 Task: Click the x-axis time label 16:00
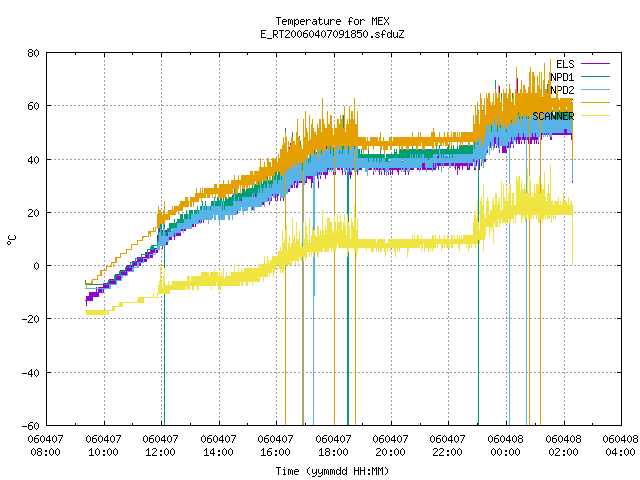coord(276,452)
